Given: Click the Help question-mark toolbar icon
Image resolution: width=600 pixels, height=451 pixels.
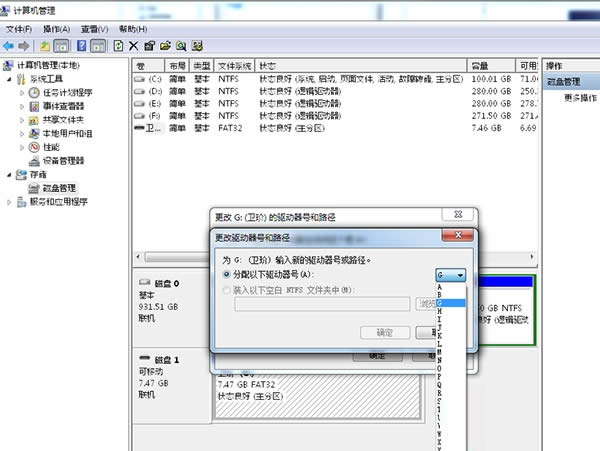Looking at the screenshot, I should coord(81,46).
